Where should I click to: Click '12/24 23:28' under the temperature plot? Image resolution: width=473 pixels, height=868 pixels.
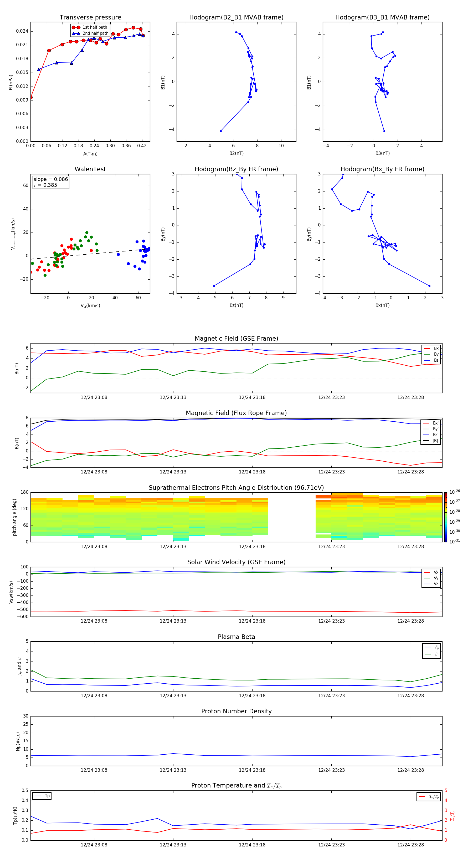pyautogui.click(x=411, y=845)
